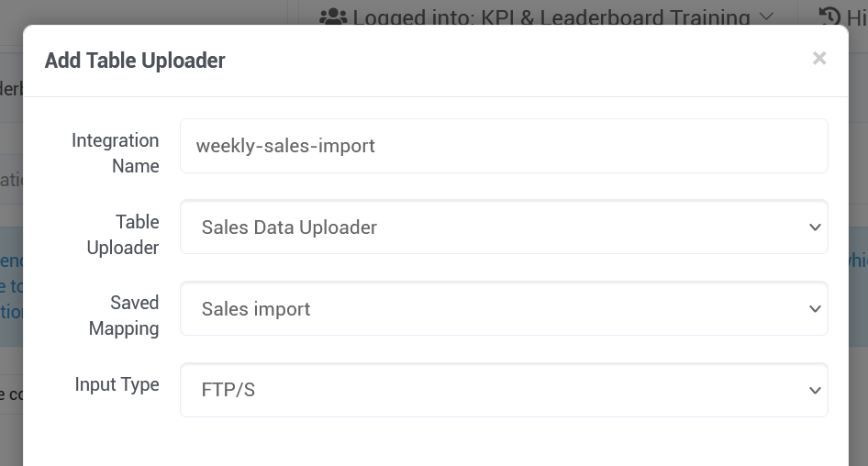Open the Sales import mapping select box
868x466 pixels.
tap(504, 309)
